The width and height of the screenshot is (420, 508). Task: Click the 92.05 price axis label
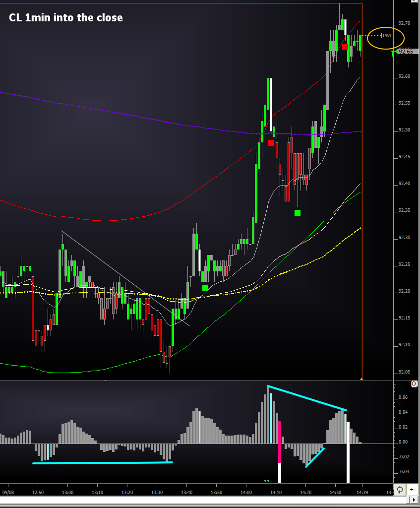(x=405, y=372)
